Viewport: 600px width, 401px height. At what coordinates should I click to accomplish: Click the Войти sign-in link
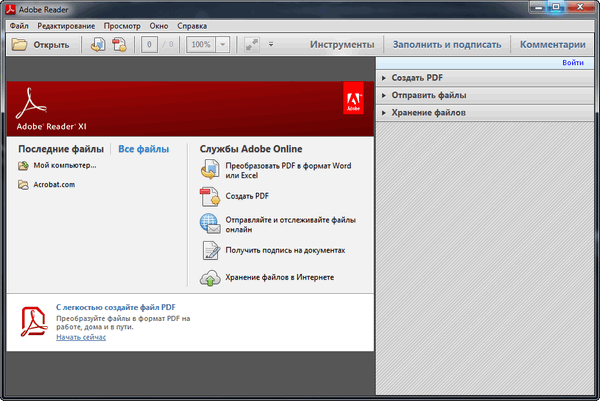573,63
